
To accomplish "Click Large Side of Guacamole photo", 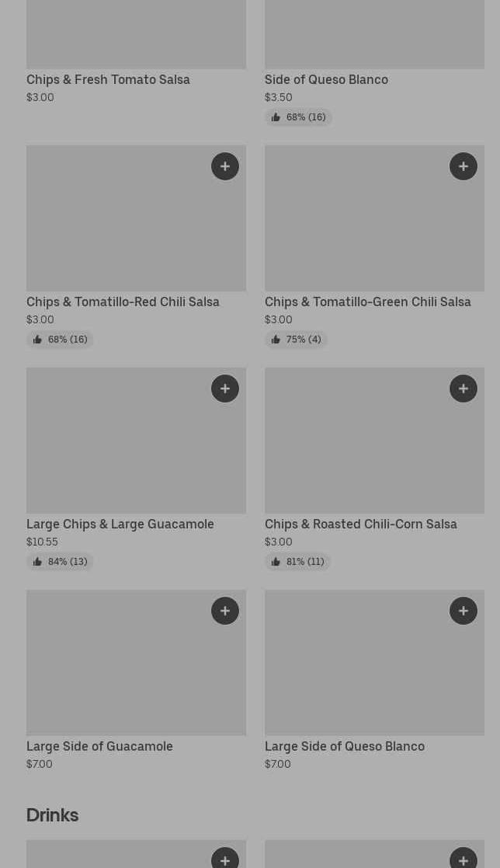I will click(x=136, y=662).
